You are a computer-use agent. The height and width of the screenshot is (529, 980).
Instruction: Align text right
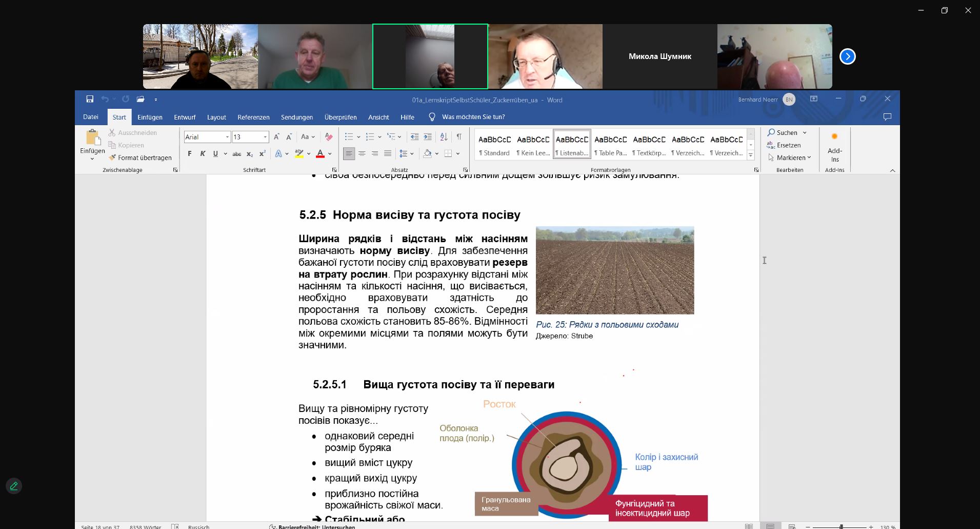(375, 153)
